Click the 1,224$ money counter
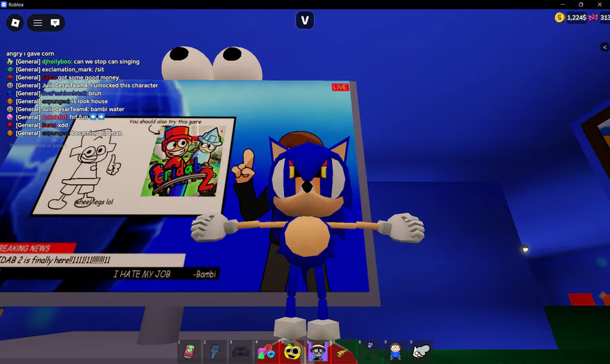This screenshot has height=364, width=610. coord(577,18)
